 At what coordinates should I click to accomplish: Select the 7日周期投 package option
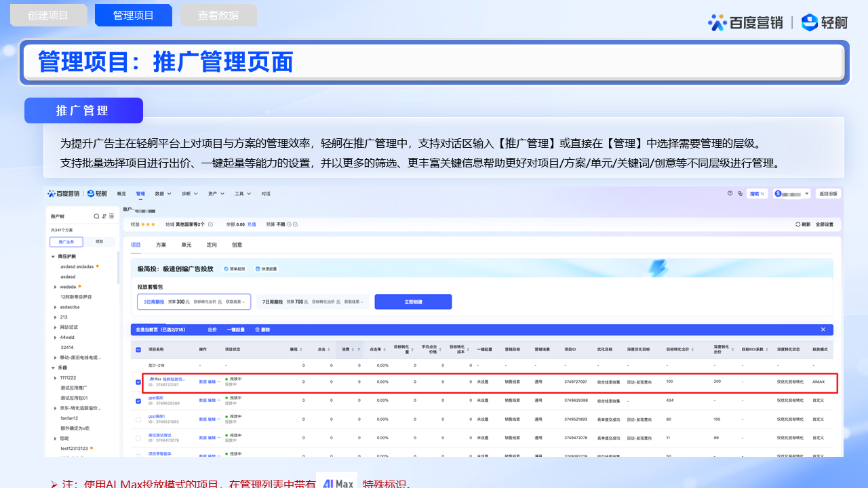(313, 302)
